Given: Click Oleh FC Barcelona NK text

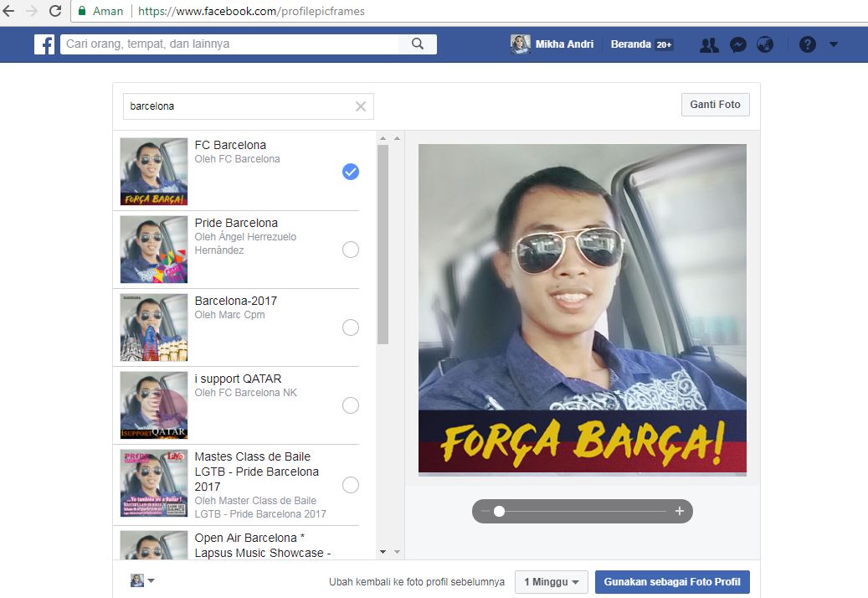Looking at the screenshot, I should click(x=246, y=393).
